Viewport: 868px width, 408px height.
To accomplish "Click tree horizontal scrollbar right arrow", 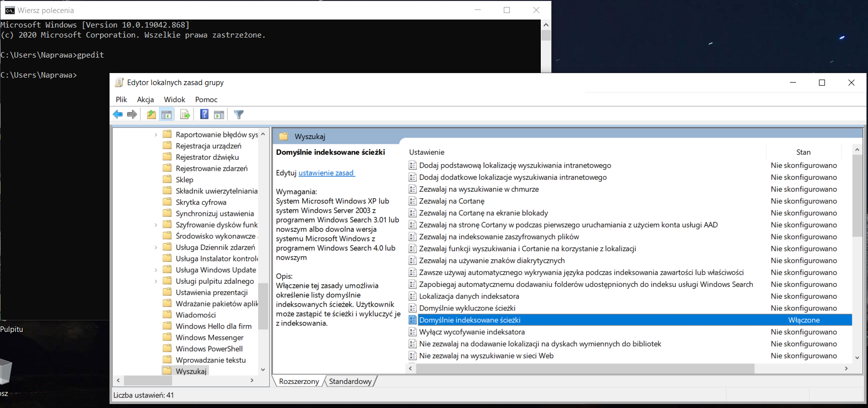I will [252, 380].
